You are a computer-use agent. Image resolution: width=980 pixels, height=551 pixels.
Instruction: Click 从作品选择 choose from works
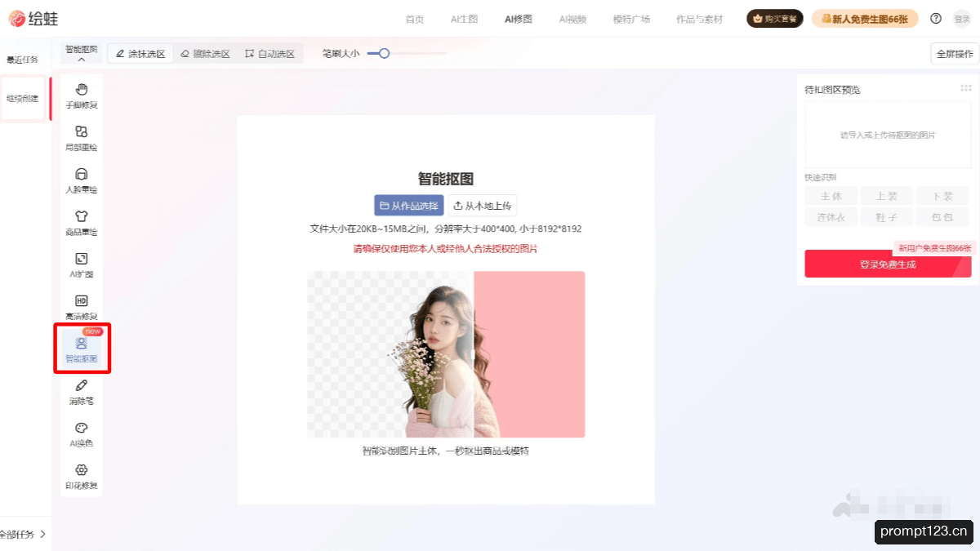click(409, 206)
